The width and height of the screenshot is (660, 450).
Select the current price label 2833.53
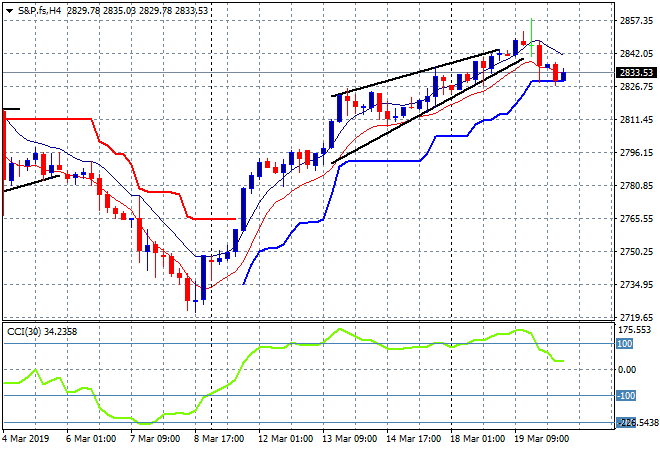click(636, 73)
